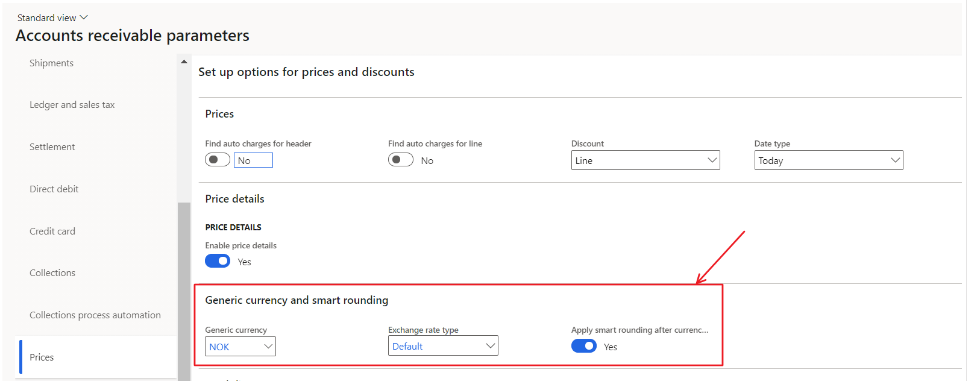Go to the Settlement tab

coord(52,147)
